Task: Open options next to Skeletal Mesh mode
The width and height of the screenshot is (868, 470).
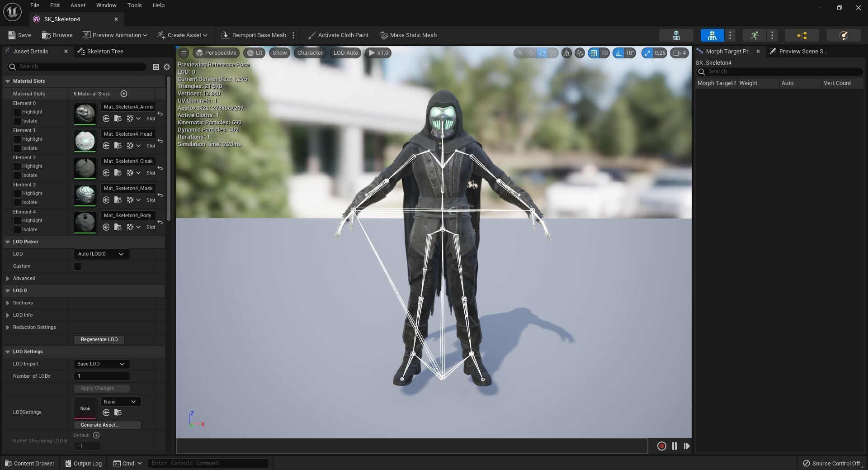Action: (730, 35)
